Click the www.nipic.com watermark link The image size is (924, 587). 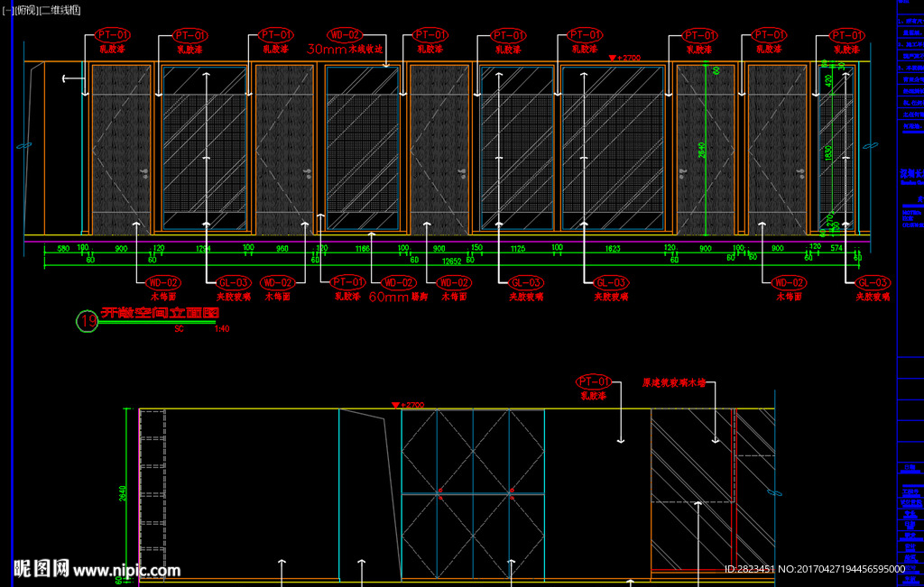(x=126, y=570)
